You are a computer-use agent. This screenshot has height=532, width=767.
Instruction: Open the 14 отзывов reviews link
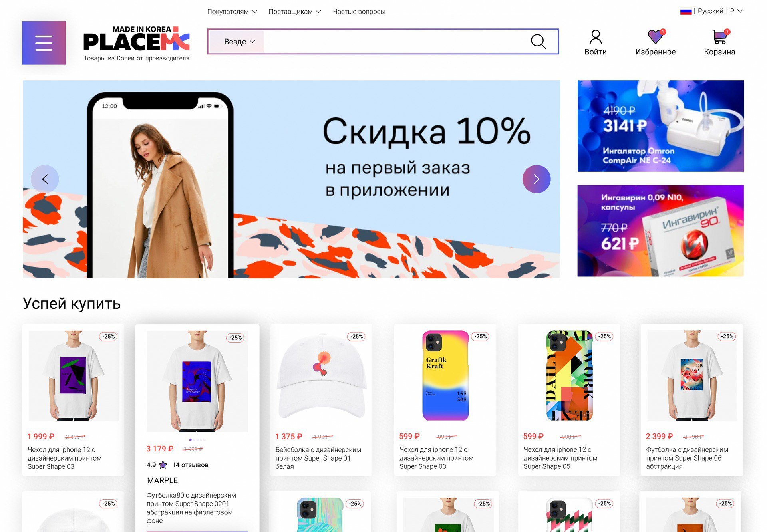pyautogui.click(x=190, y=465)
